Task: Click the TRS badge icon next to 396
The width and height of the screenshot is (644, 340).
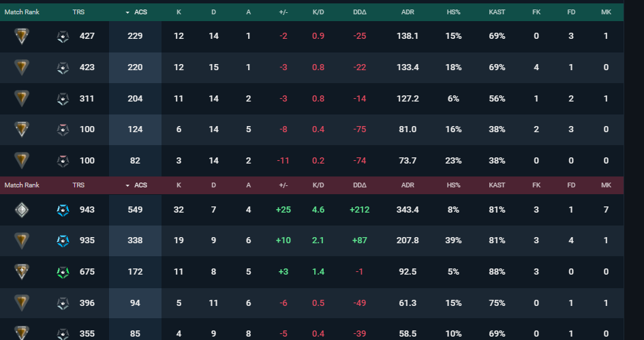Action: coord(63,303)
